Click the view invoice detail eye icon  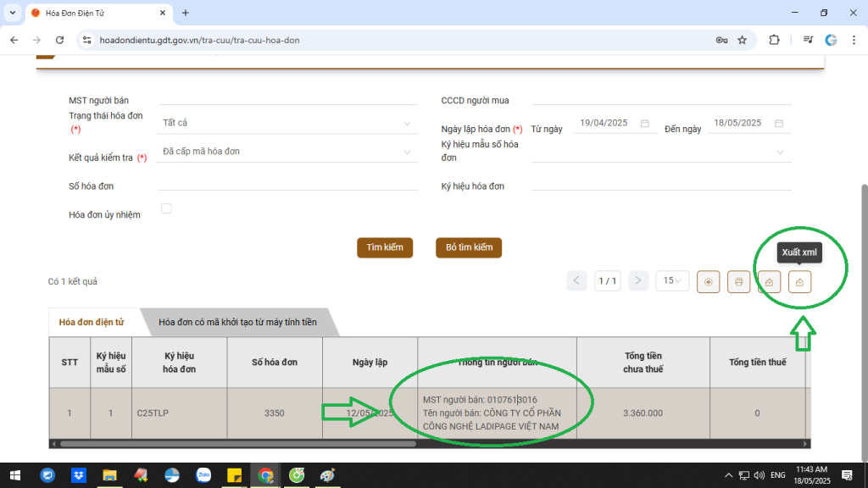[x=708, y=281]
